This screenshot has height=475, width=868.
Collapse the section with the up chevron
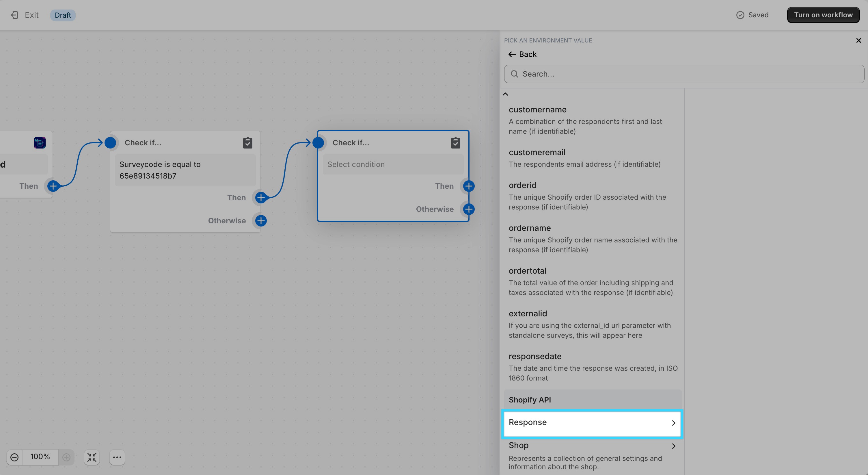pyautogui.click(x=505, y=94)
